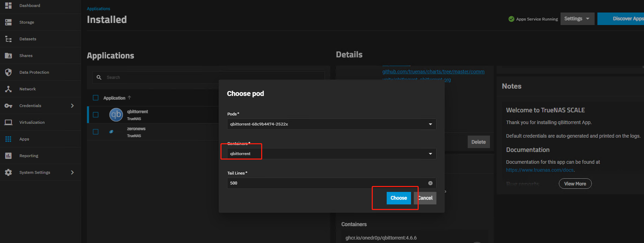
Task: Open the Storage menu item
Action: (x=40, y=22)
